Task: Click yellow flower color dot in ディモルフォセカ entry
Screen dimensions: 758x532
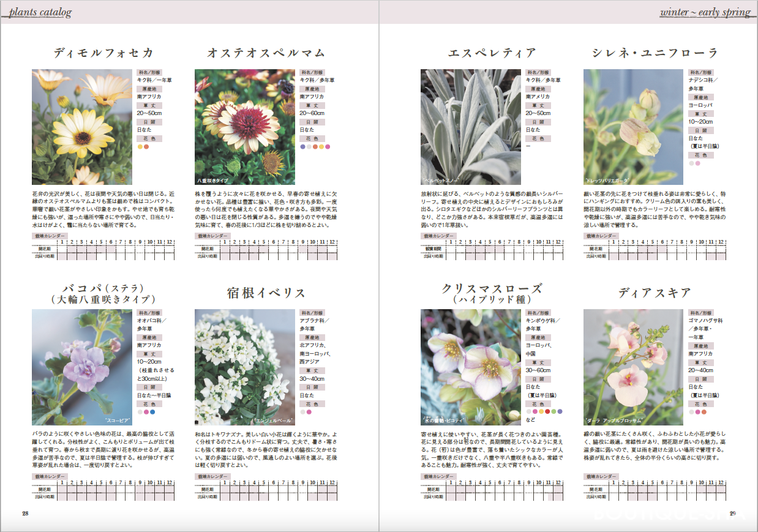Action: pos(140,146)
